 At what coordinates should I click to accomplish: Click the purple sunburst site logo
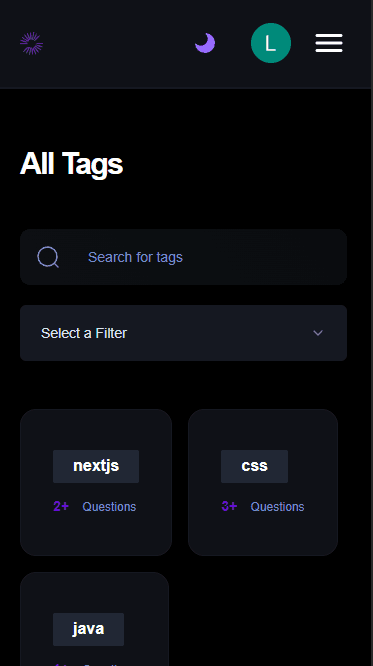tap(31, 43)
